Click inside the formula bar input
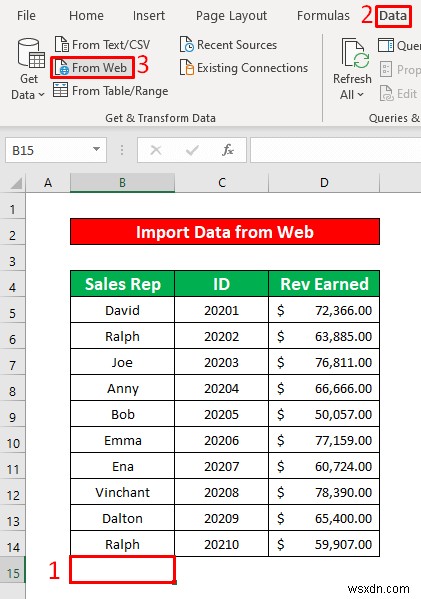The image size is (421, 599). coord(335,150)
